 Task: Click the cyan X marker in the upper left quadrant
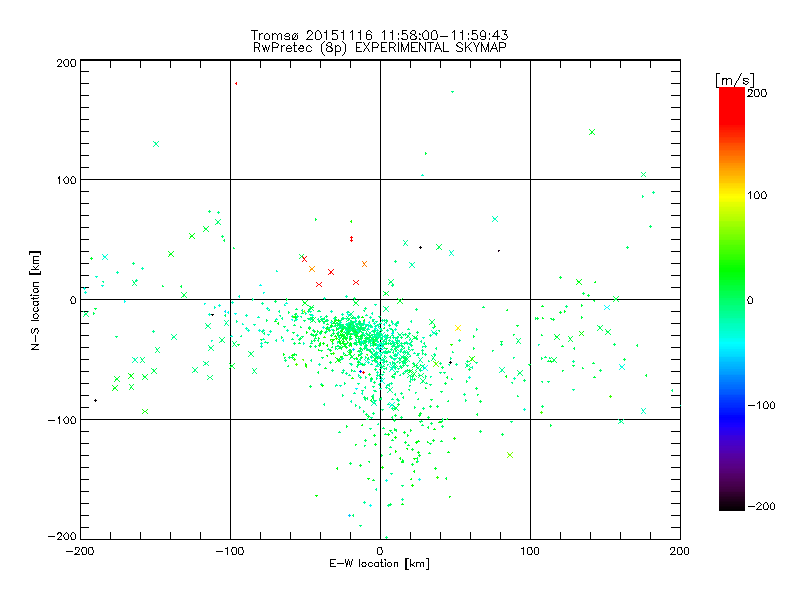pos(156,144)
